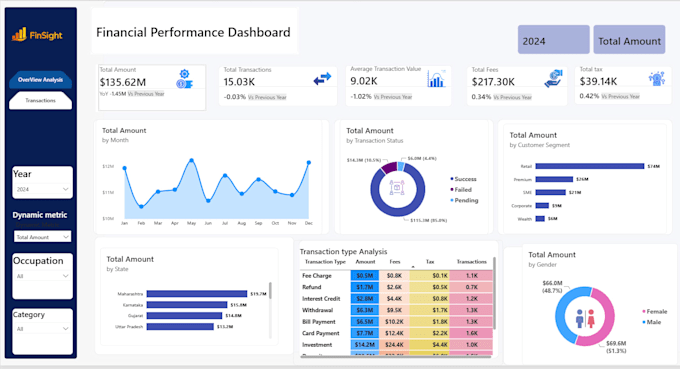Click the male/female icon in gender donut
Image resolution: width=680 pixels, height=369 pixels.
pyautogui.click(x=585, y=318)
